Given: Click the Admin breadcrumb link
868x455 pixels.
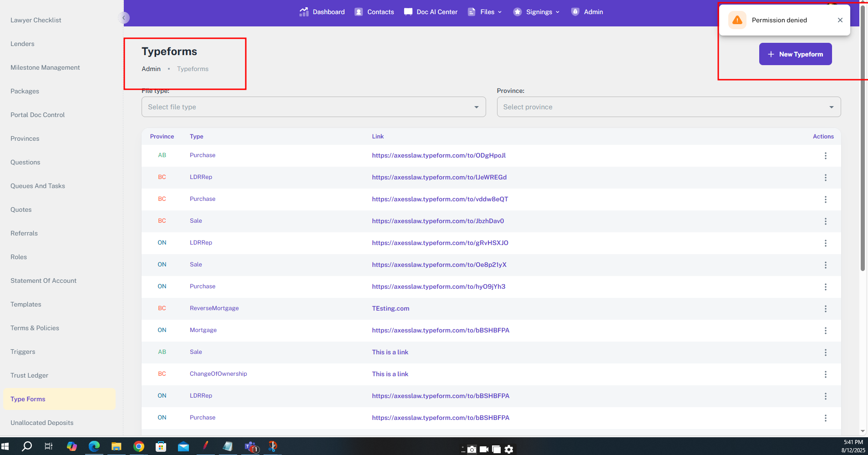Looking at the screenshot, I should click(151, 69).
